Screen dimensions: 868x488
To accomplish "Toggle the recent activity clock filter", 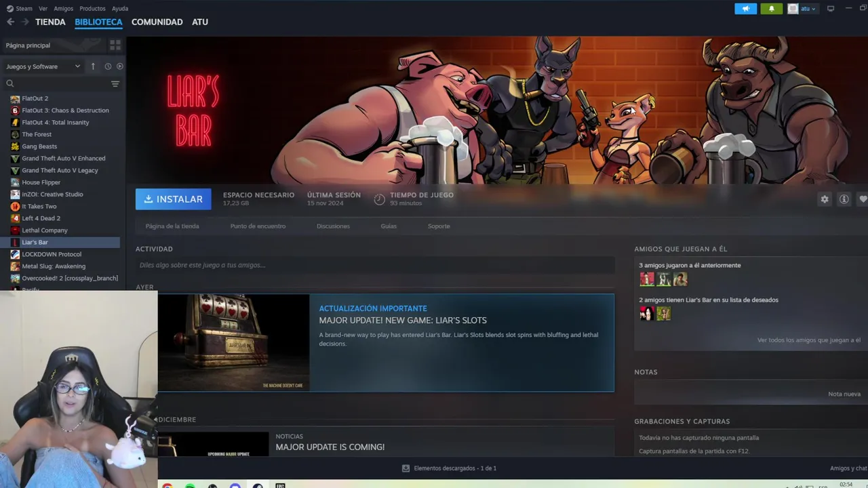I will click(x=108, y=66).
